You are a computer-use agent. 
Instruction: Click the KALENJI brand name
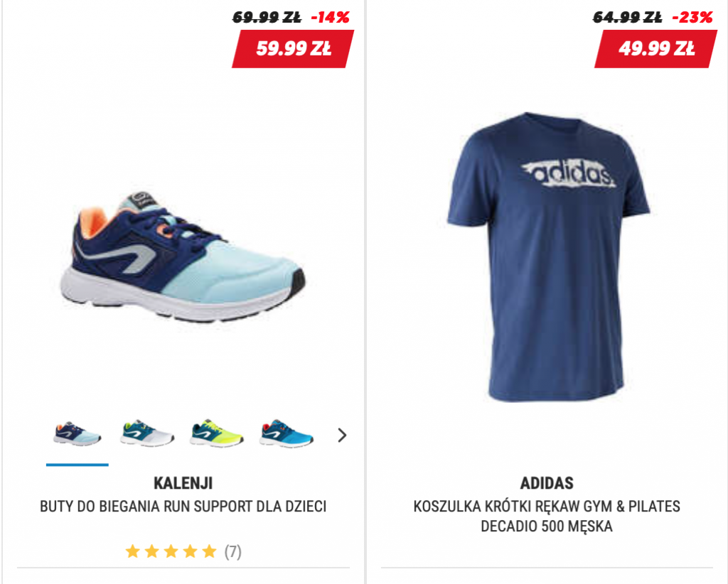pyautogui.click(x=183, y=483)
